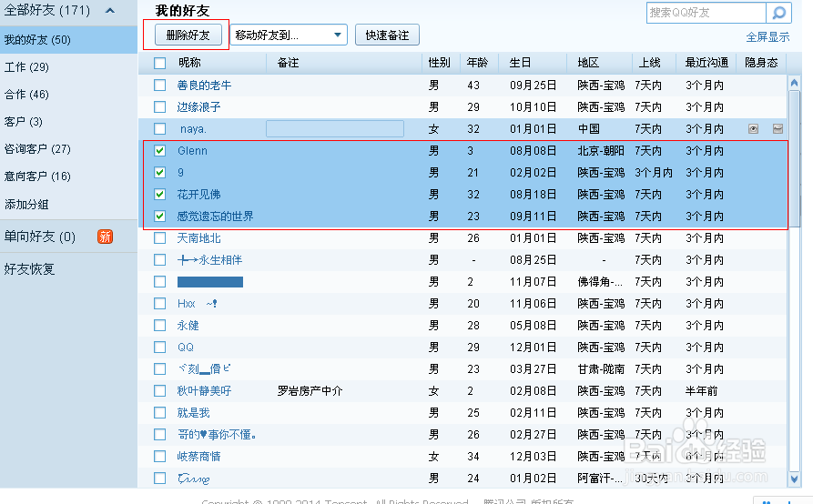
Task: Check the box for QQ friend row
Action: [159, 347]
